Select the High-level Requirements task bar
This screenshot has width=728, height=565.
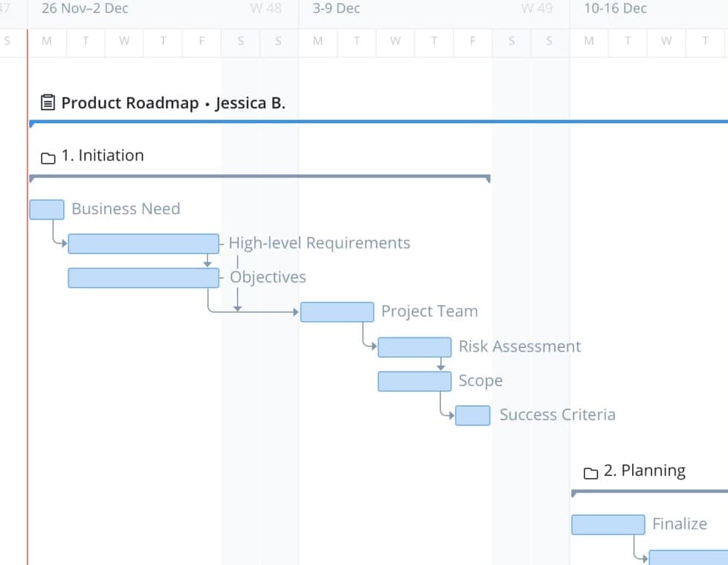point(144,244)
